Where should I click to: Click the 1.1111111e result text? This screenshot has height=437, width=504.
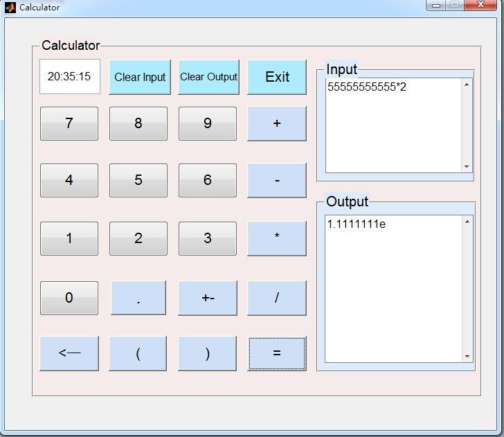pos(356,224)
